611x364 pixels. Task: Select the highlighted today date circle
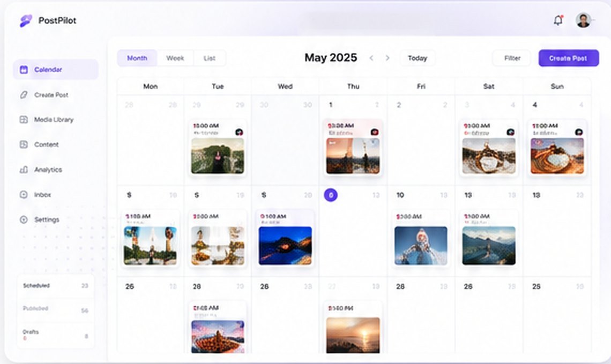331,195
